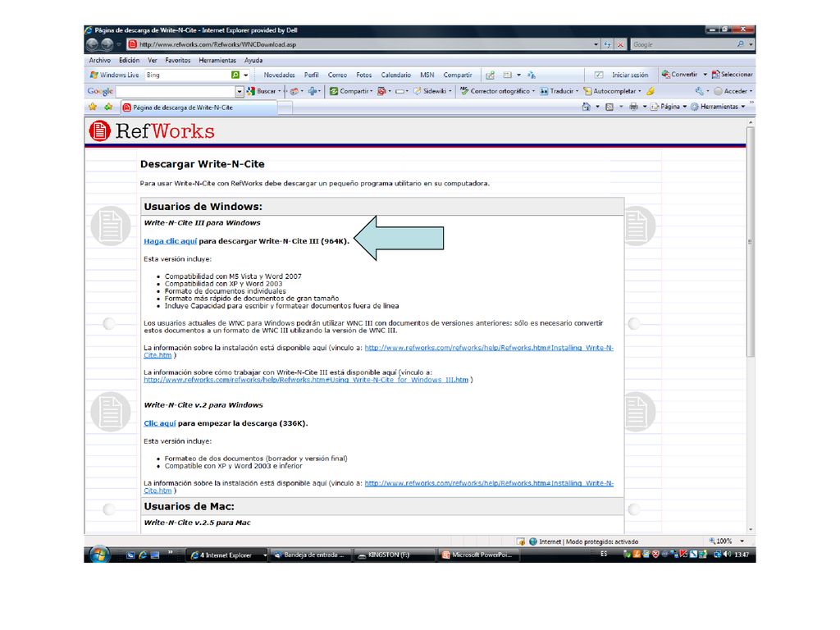Image resolution: width=840 pixels, height=630 pixels.
Task: Click the Windows Start orb
Action: coord(99,555)
